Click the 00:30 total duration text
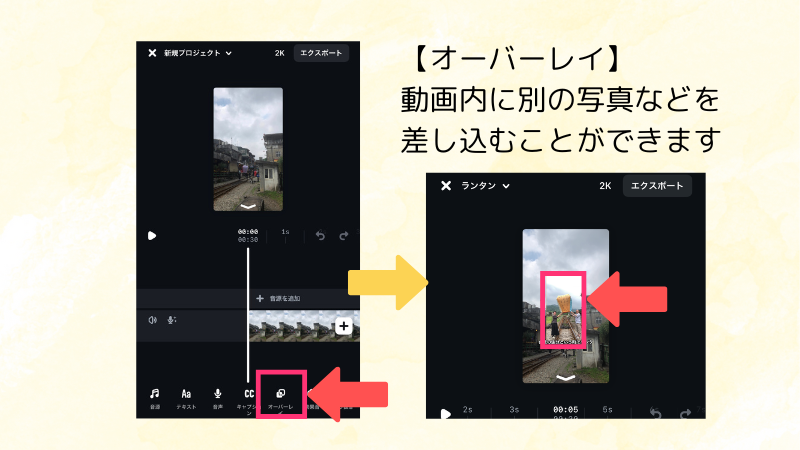Viewport: 800px width, 450px height. pos(248,240)
